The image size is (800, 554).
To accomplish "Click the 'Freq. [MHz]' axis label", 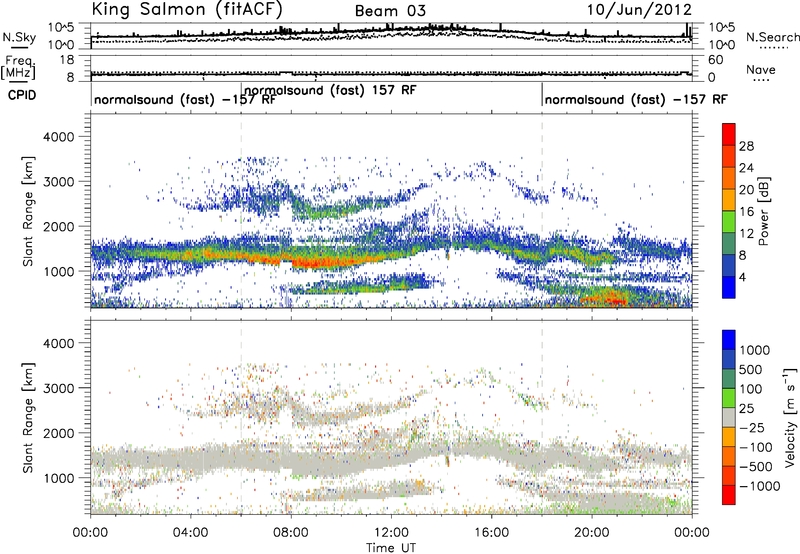I will pos(18,68).
